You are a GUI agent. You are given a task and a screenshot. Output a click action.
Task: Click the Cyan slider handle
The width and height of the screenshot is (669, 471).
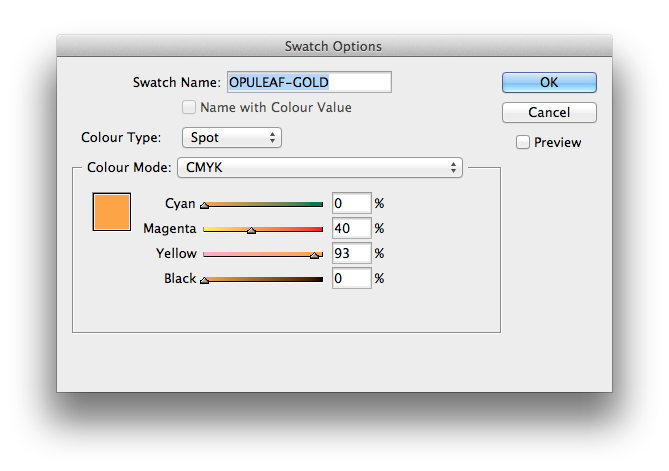coord(205,205)
